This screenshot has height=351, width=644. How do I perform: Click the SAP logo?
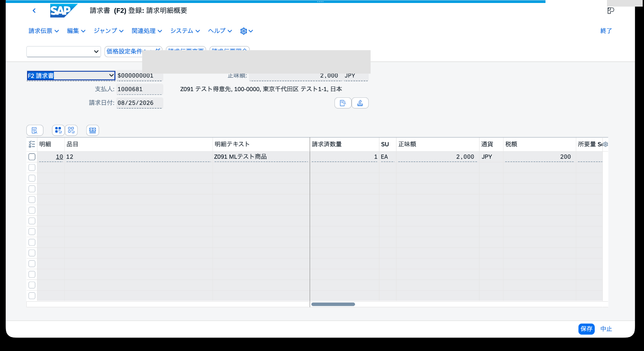tap(63, 11)
